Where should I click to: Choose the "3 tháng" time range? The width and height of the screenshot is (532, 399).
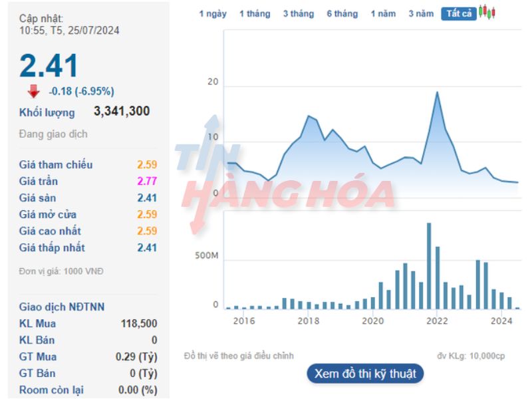coord(298,14)
